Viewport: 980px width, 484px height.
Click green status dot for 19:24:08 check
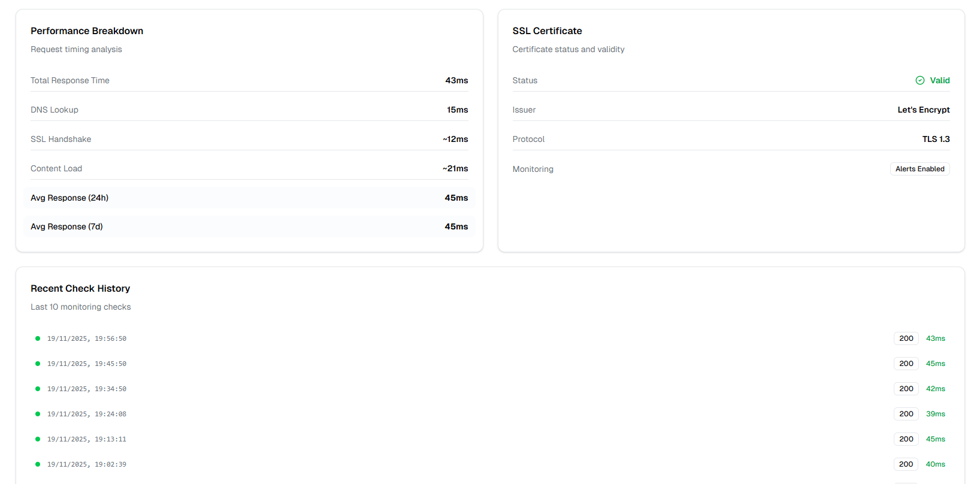tap(38, 414)
